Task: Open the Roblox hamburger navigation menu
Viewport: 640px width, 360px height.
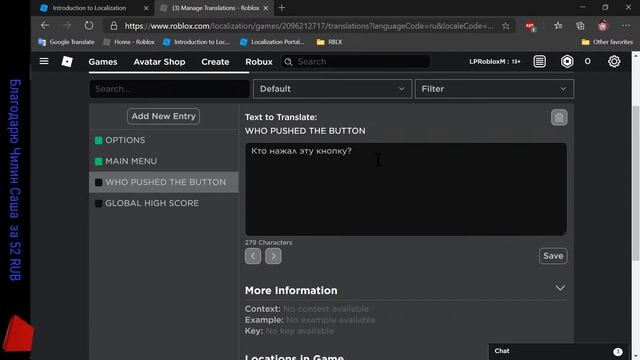Action: [x=44, y=61]
